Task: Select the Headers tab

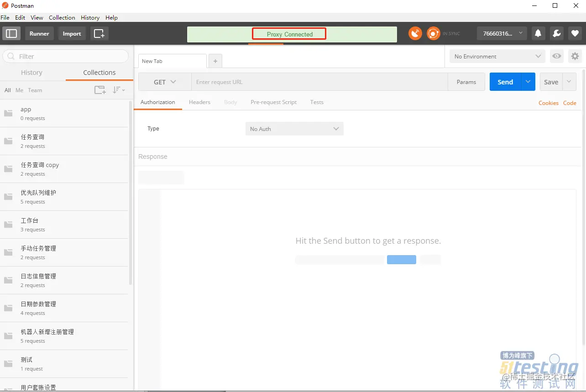Action: click(x=199, y=102)
